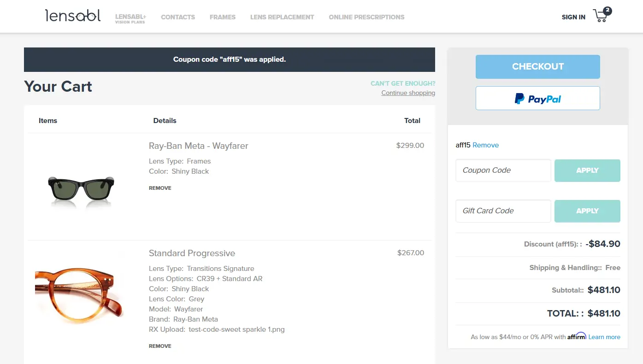
Task: Click the CAN'T GET ENOUGH? text
Action: coord(403,83)
